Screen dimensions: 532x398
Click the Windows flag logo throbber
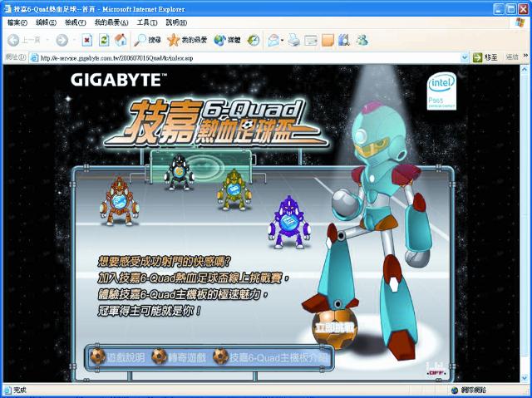519,22
